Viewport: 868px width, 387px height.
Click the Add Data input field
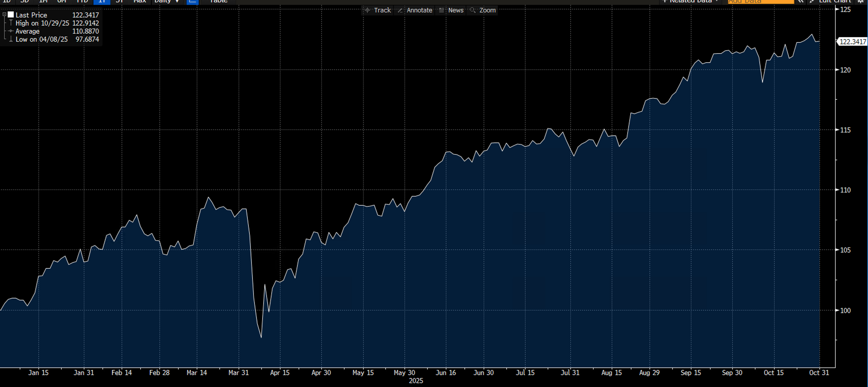click(761, 1)
